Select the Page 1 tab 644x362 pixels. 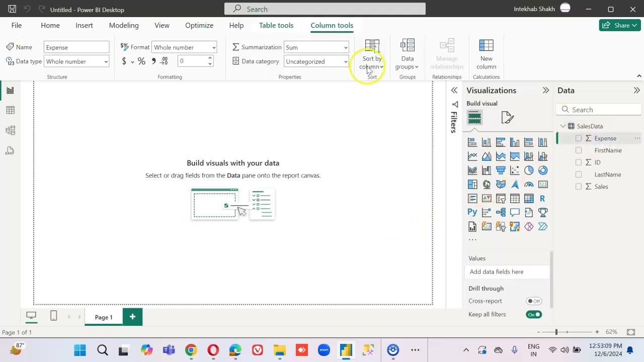pyautogui.click(x=104, y=317)
